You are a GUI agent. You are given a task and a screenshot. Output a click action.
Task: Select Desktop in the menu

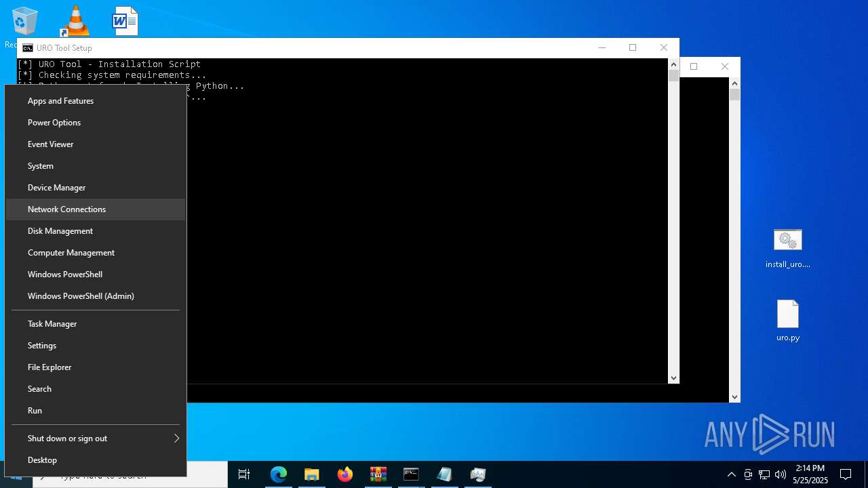[x=96, y=460]
